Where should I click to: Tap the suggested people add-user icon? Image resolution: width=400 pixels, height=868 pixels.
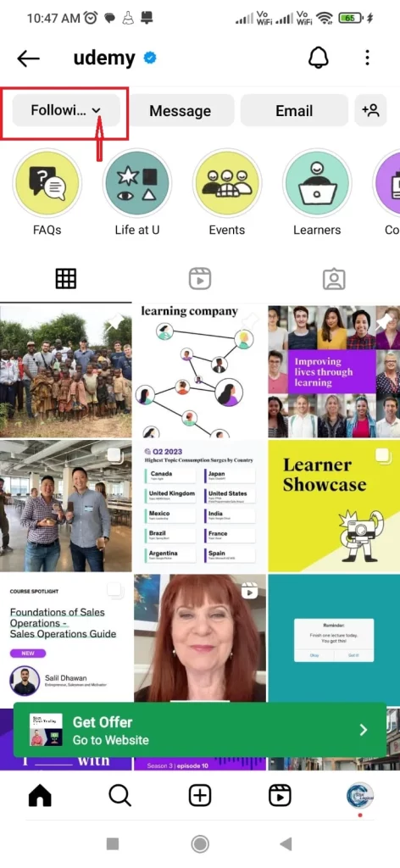tap(370, 110)
